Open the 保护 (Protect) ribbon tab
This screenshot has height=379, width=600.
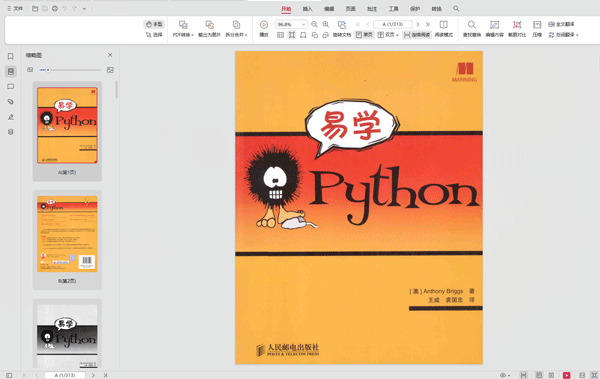(415, 9)
